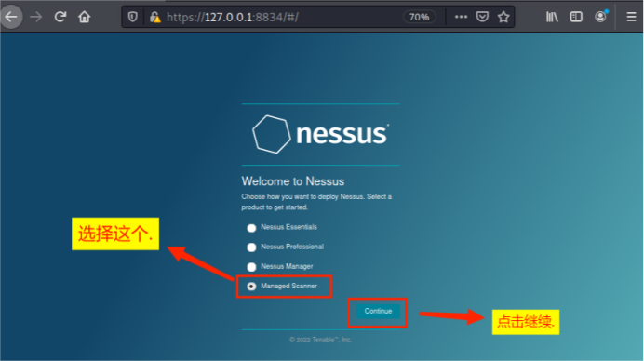
Task: Open the tracking protection shield icon
Action: [x=133, y=17]
